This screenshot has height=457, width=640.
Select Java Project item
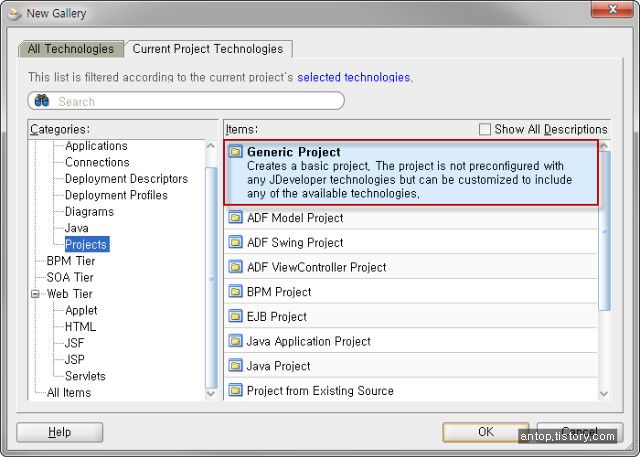coord(411,366)
